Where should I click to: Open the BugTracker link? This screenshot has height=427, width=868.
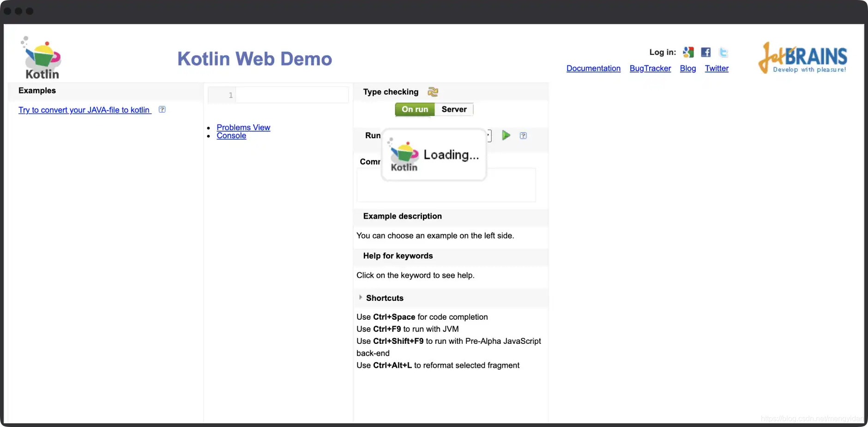pyautogui.click(x=650, y=68)
